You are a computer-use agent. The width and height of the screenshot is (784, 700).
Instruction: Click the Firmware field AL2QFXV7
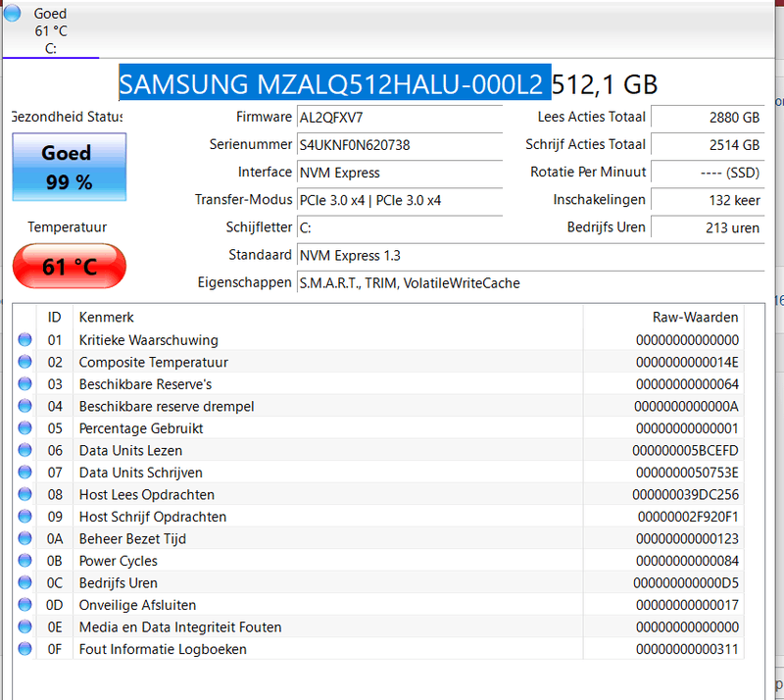(400, 118)
